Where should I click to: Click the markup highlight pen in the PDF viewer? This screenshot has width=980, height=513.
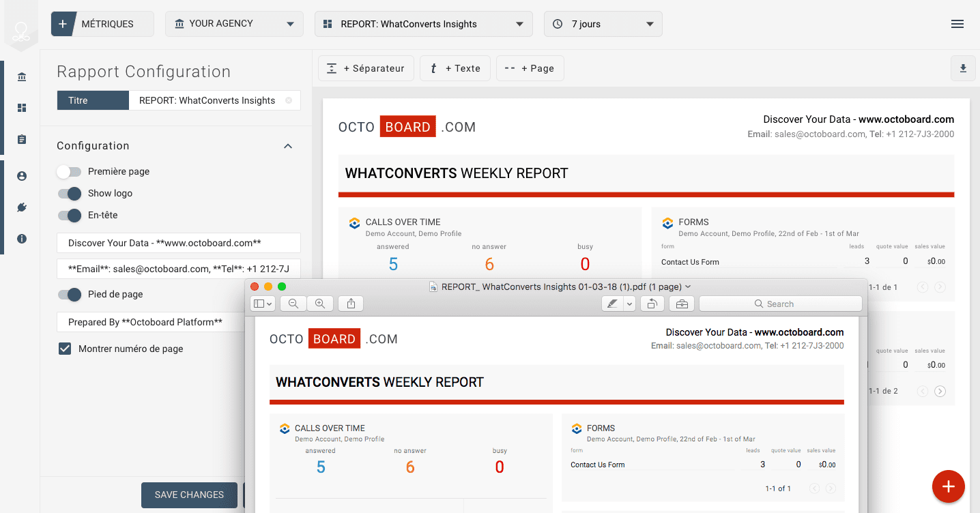(612, 304)
